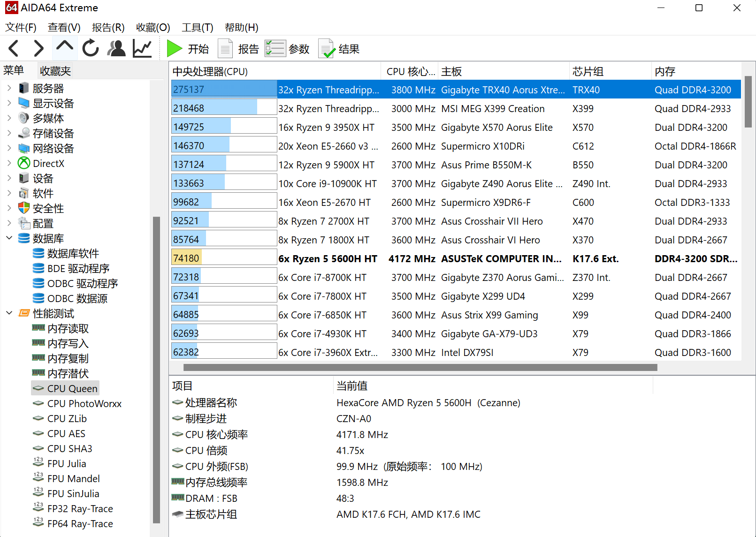The width and height of the screenshot is (756, 537).
Task: Open the 收藏(O) menu
Action: pyautogui.click(x=153, y=27)
